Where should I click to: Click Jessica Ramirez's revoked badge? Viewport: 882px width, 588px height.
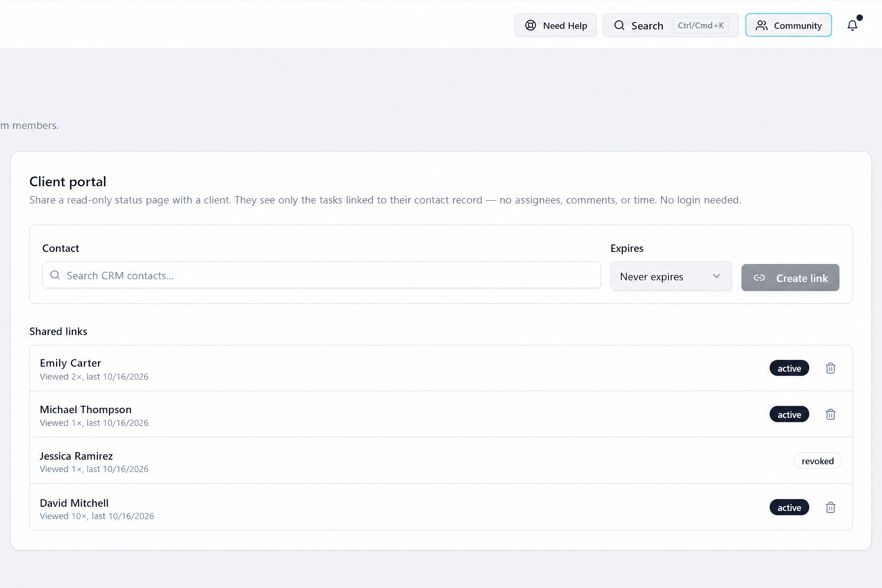[x=817, y=461]
